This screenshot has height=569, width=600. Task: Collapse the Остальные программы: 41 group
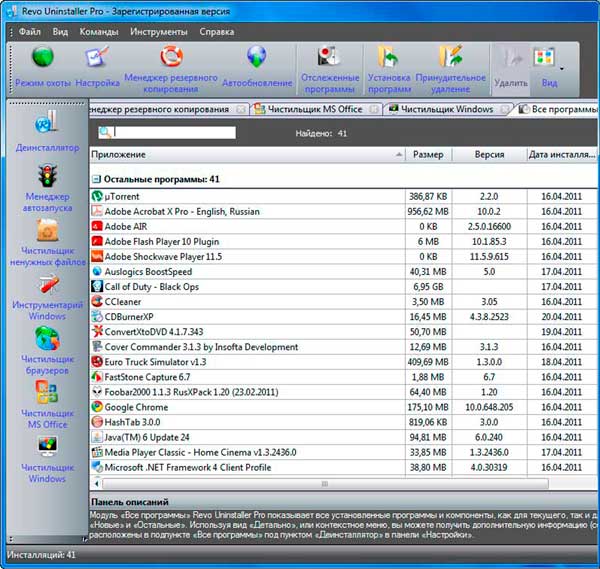pyautogui.click(x=96, y=179)
